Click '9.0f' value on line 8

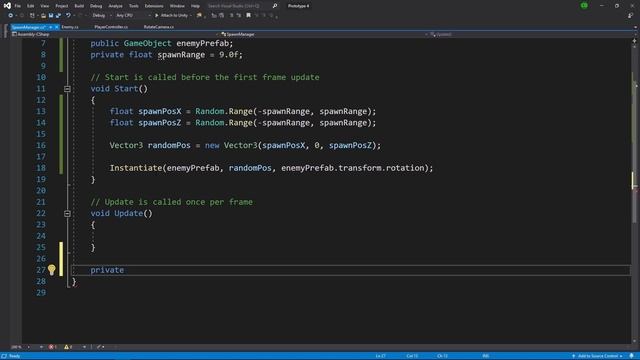228,54
